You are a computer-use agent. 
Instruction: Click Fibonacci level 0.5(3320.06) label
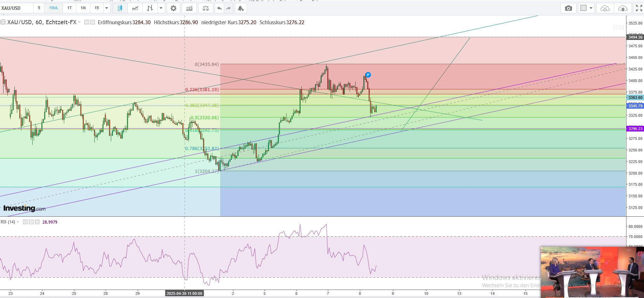point(204,117)
